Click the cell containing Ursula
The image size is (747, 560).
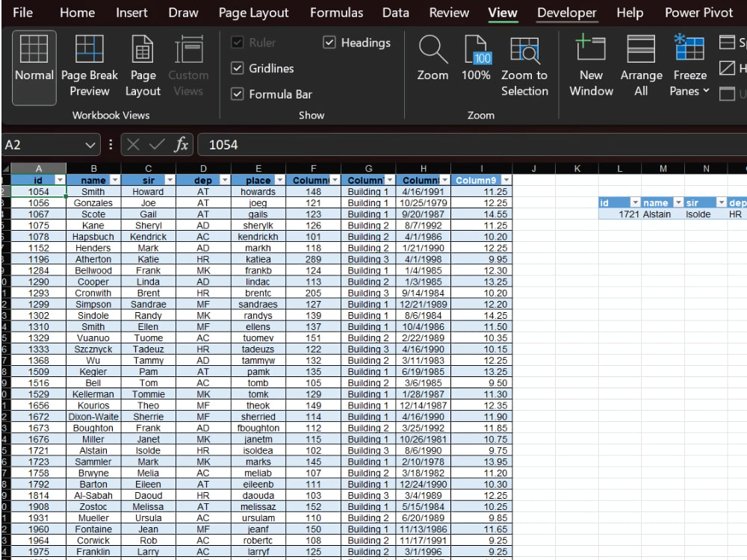click(148, 518)
